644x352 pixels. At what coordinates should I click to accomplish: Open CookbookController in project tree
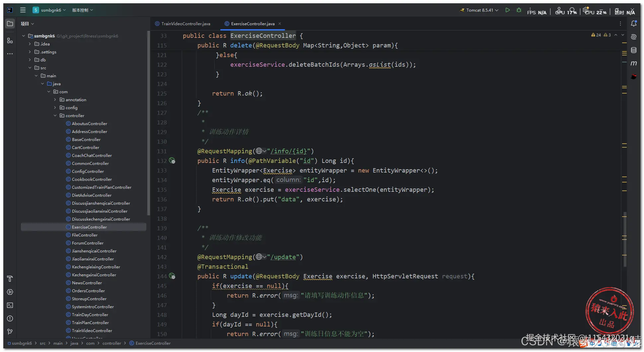tap(92, 179)
